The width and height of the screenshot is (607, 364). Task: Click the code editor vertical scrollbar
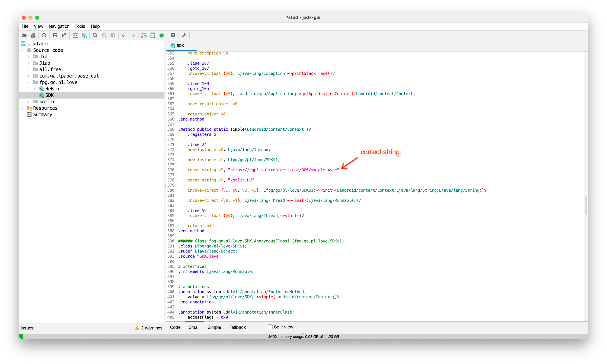[586, 205]
